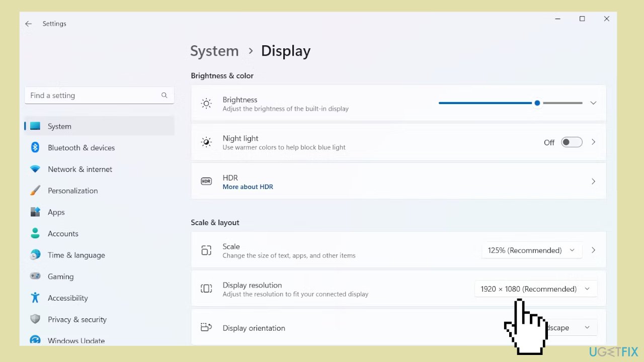Click the Brightness sun icon
Screen dimensions: 644x362
coord(206,104)
